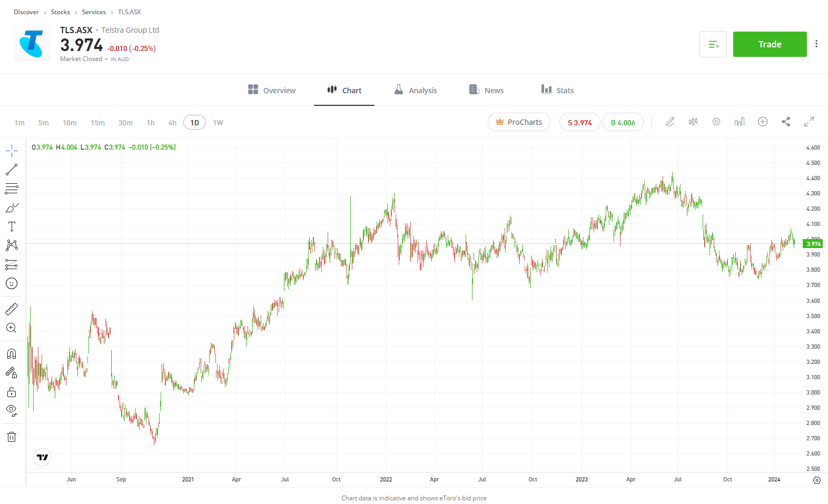Click the OHLC values legend
This screenshot has height=504, width=828.
point(104,147)
